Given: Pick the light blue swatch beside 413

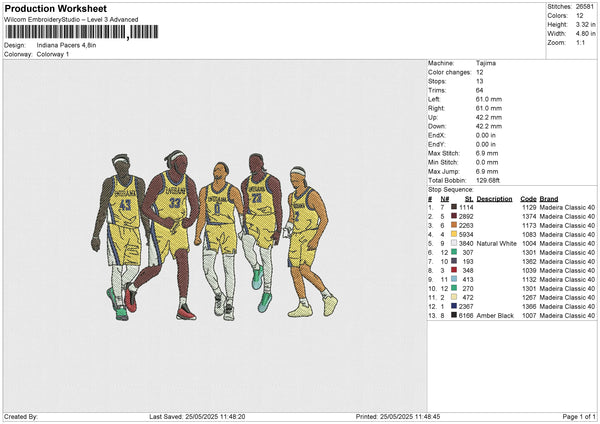Looking at the screenshot, I should (x=454, y=279).
